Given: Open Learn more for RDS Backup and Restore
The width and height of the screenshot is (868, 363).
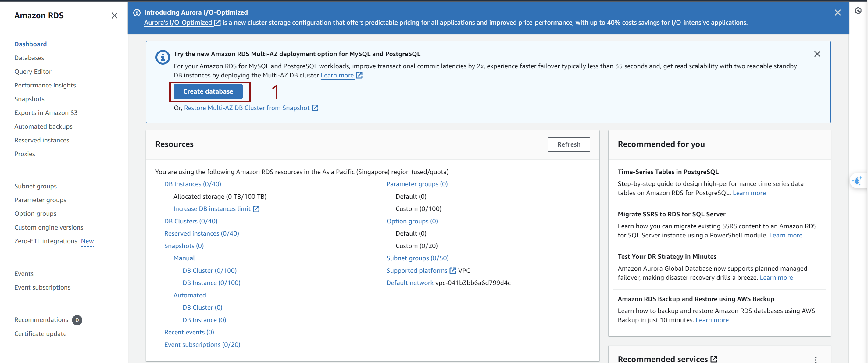Looking at the screenshot, I should [712, 320].
